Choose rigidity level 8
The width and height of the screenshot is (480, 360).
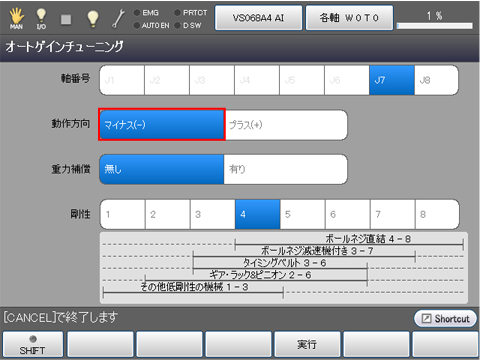click(437, 214)
